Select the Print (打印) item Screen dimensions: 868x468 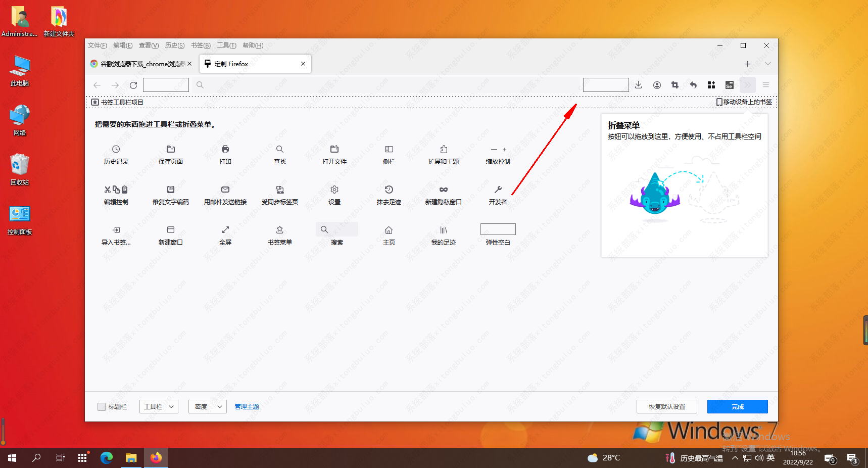point(225,155)
